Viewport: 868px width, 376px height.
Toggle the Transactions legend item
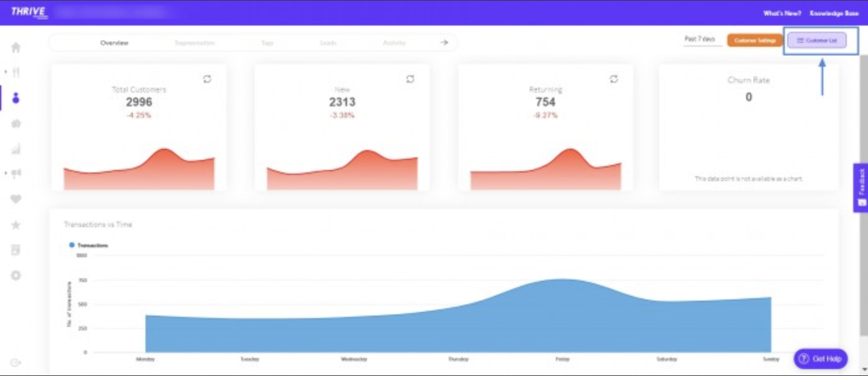click(89, 245)
